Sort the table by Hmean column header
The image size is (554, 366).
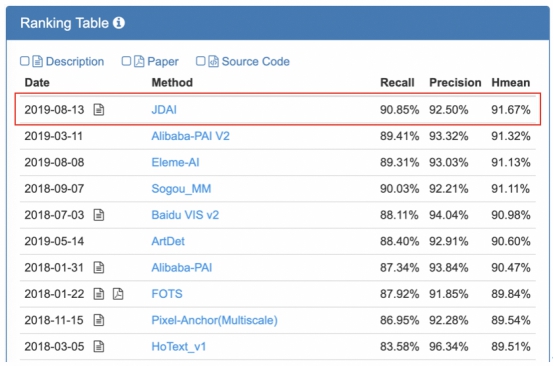(511, 83)
